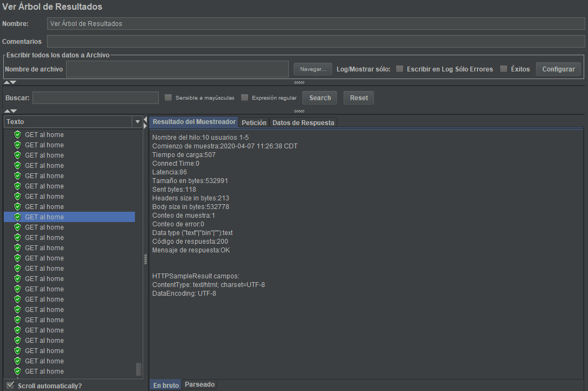Collapse the file panel with the up arrow
This screenshot has height=391, width=588.
(5, 82)
